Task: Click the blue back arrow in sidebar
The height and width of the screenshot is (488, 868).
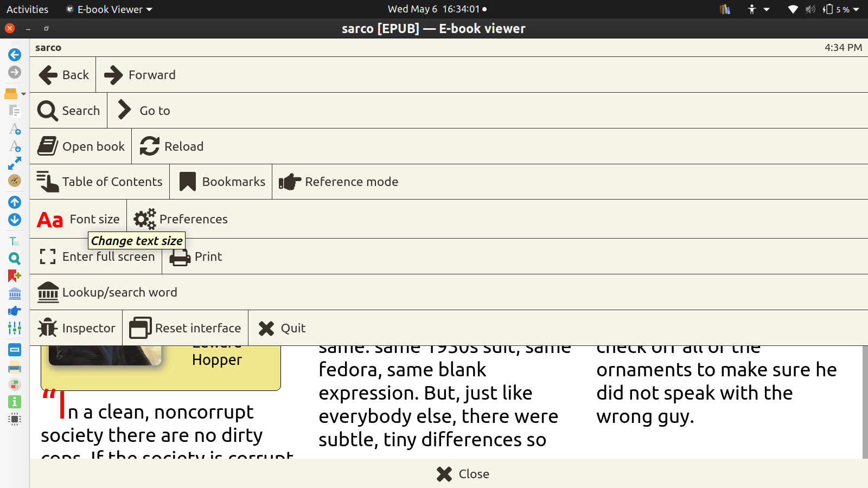Action: click(15, 55)
